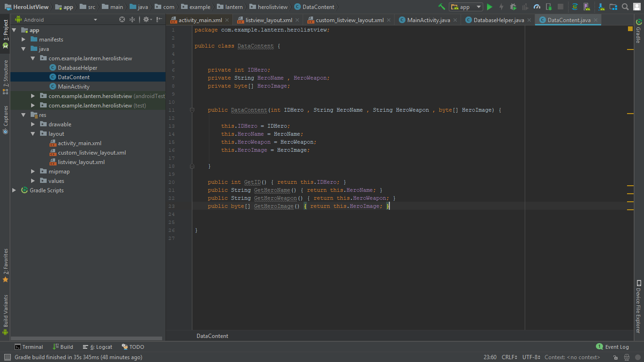Click the DataContent breadcrumb below editor
Screen dimensions: 644x362
[212, 336]
